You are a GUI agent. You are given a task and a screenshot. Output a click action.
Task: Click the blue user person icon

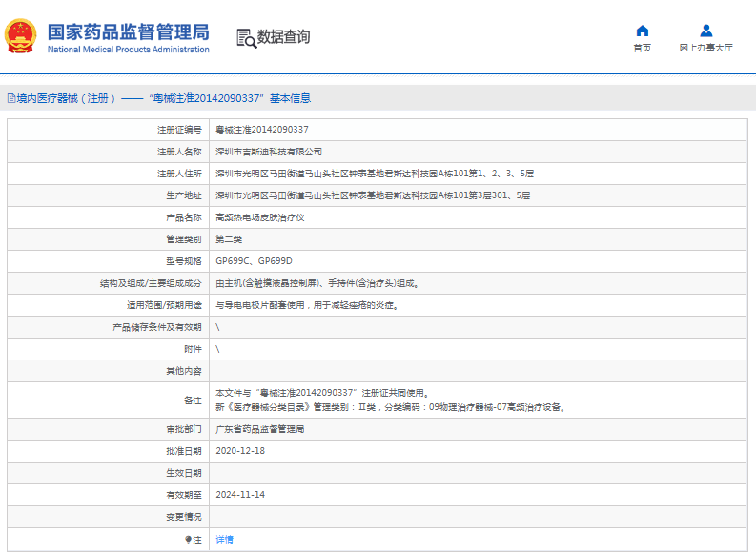coord(705,31)
